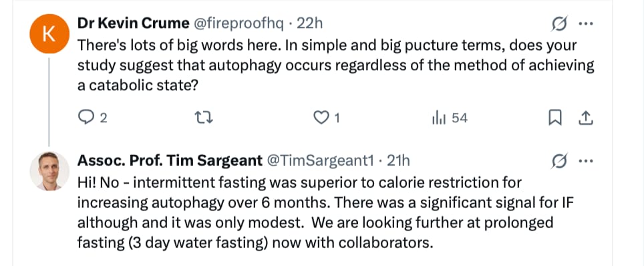Open the @fireproofhq handle link
Viewport: 644px width, 266px height.
pyautogui.click(x=238, y=23)
